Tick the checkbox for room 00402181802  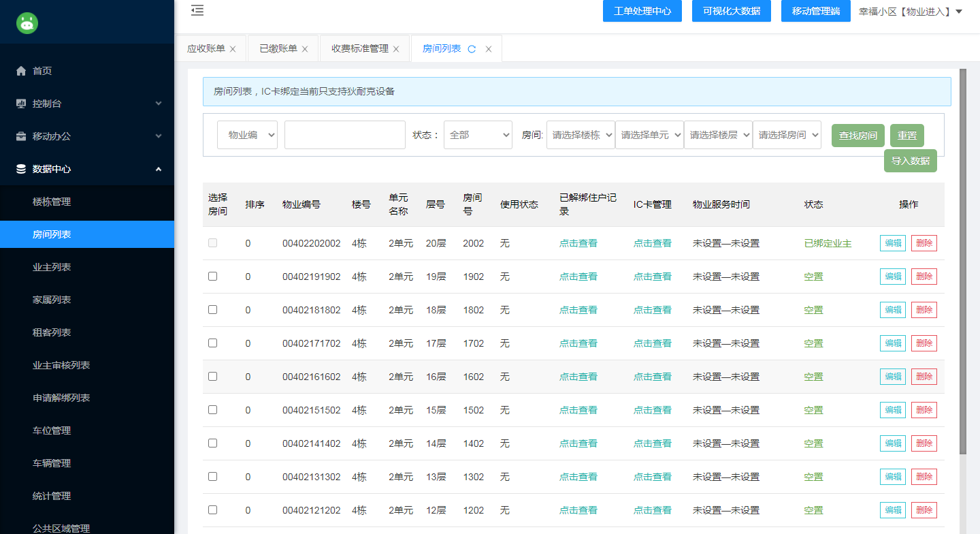point(212,309)
